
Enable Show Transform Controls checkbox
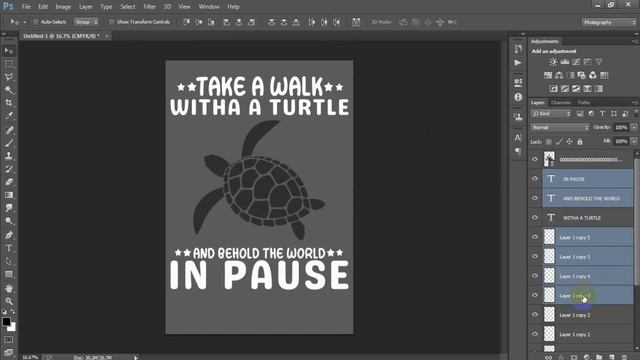pos(111,22)
